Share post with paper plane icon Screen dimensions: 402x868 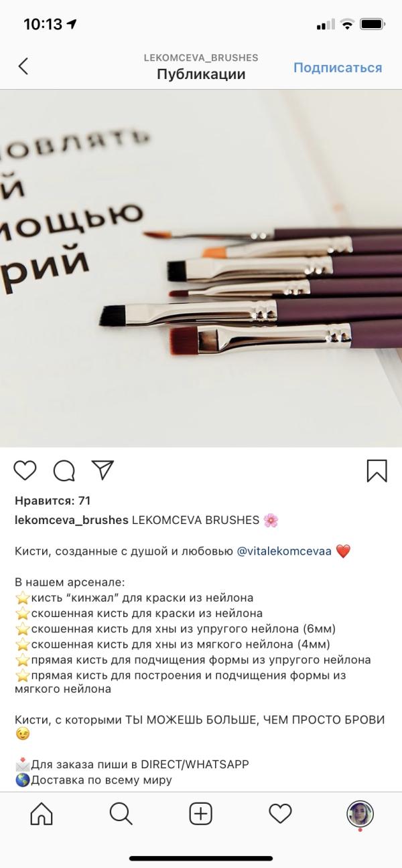pyautogui.click(x=103, y=470)
